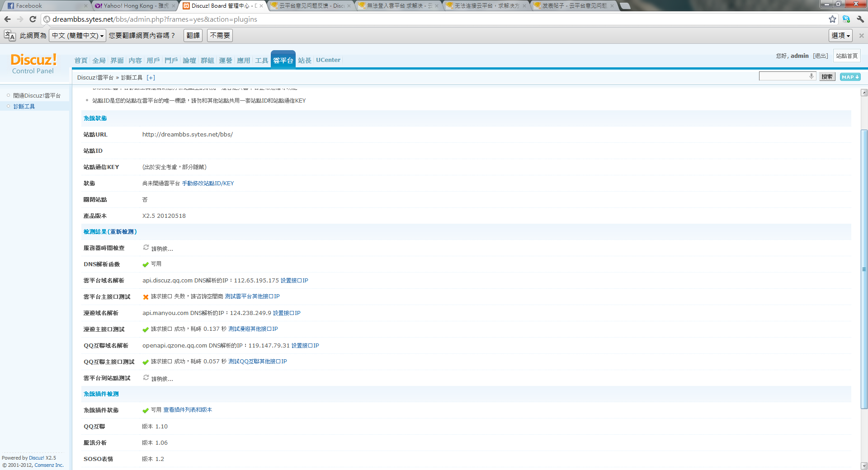Reload the page with the refresh icon
868x470 pixels.
click(33, 19)
